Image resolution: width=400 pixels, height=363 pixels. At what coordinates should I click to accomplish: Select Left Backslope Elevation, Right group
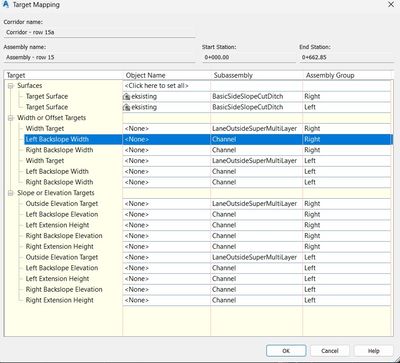tap(62, 214)
